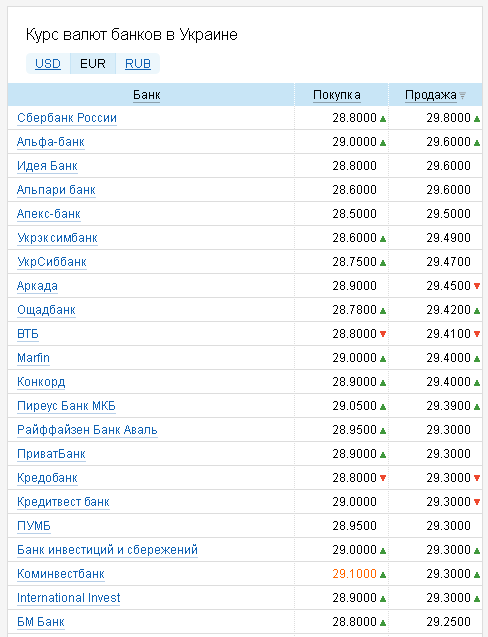Image resolution: width=488 pixels, height=637 pixels.
Task: Sort table by Продажа column header
Action: (x=431, y=95)
